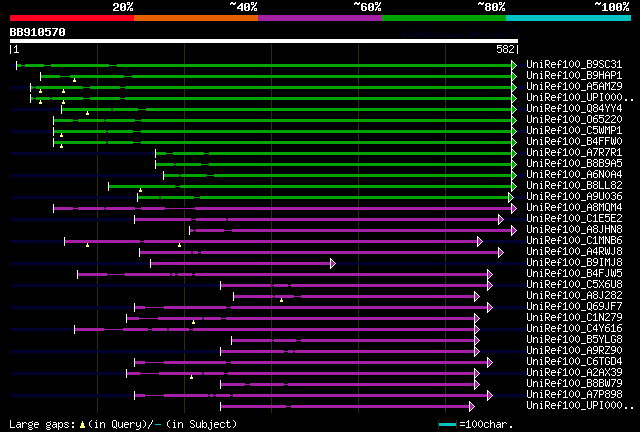Click the purple ~60% identity legend segment
Screen dimensions: 640x432
pyautogui.click(x=320, y=18)
